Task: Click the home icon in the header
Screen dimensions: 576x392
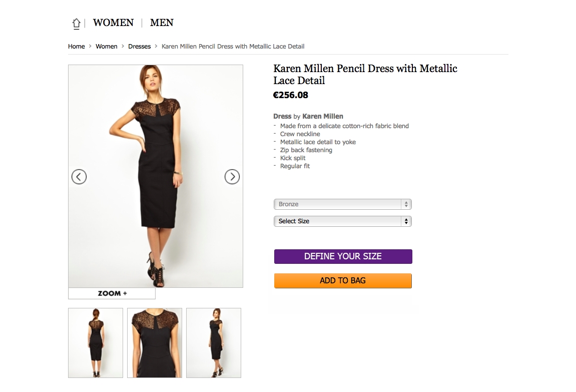Action: pos(76,23)
